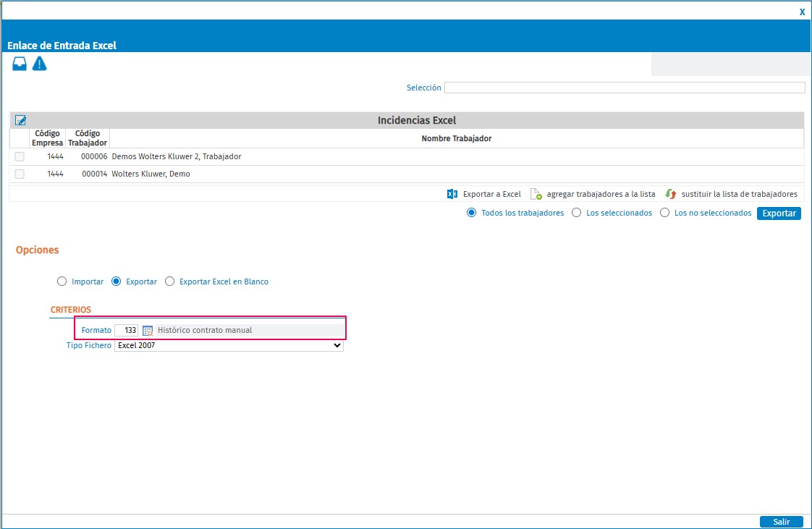Select the Todos los trabajadores radio

coord(471,213)
